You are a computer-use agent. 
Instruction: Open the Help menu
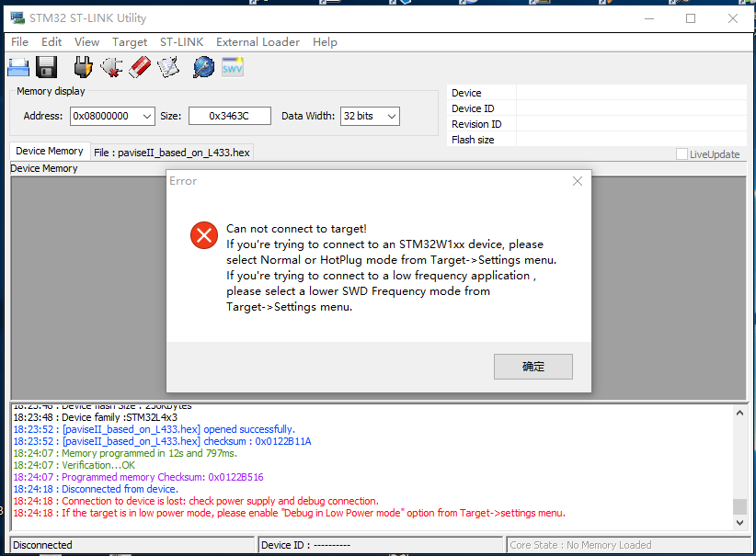325,42
